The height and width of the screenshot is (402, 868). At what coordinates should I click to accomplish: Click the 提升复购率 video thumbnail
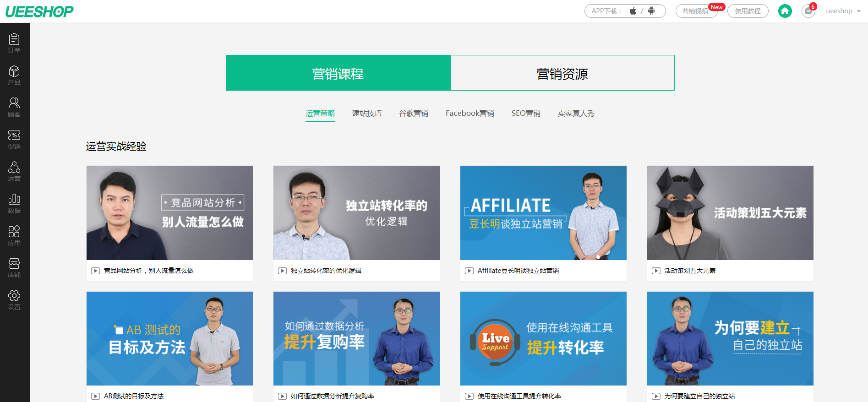click(356, 338)
